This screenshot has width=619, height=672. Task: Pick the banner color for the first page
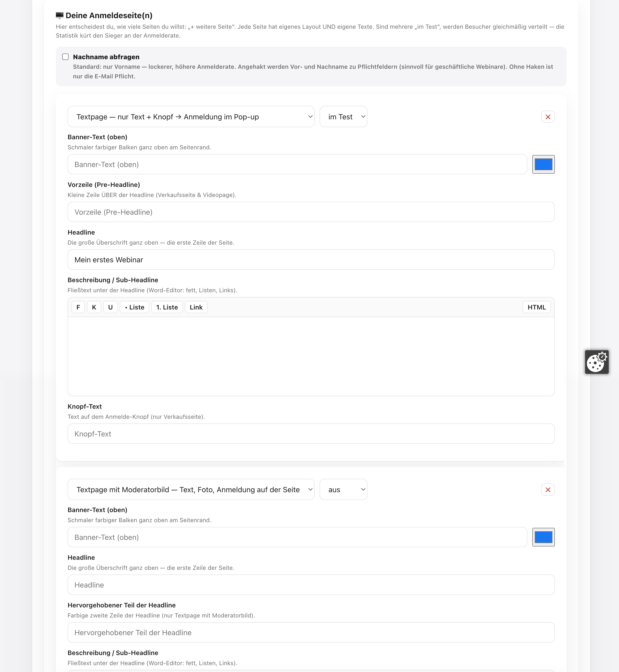[543, 164]
